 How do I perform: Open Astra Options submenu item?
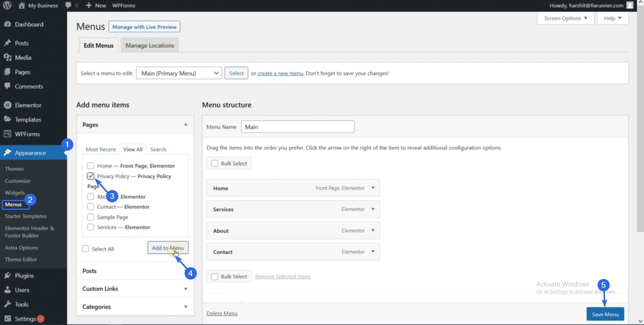tap(21, 248)
